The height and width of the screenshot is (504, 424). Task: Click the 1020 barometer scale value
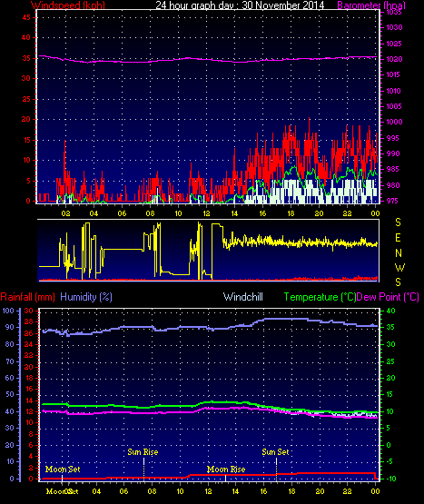pos(394,59)
